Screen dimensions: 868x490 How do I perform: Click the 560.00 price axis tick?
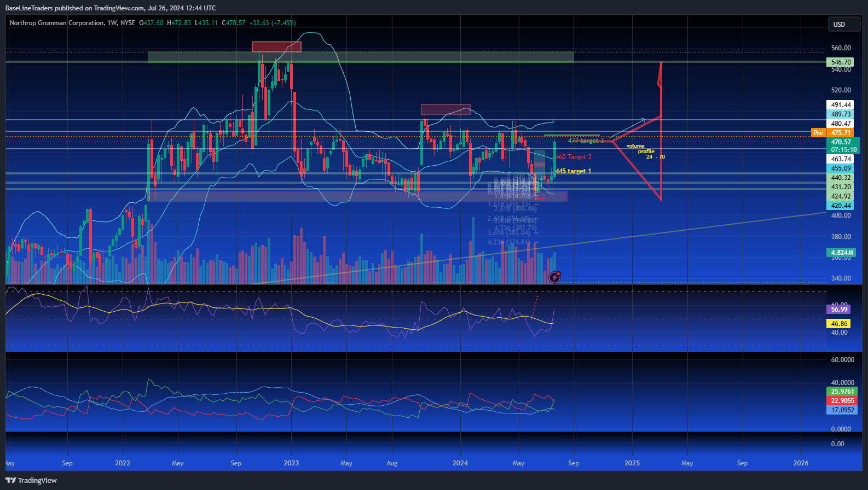pos(841,48)
